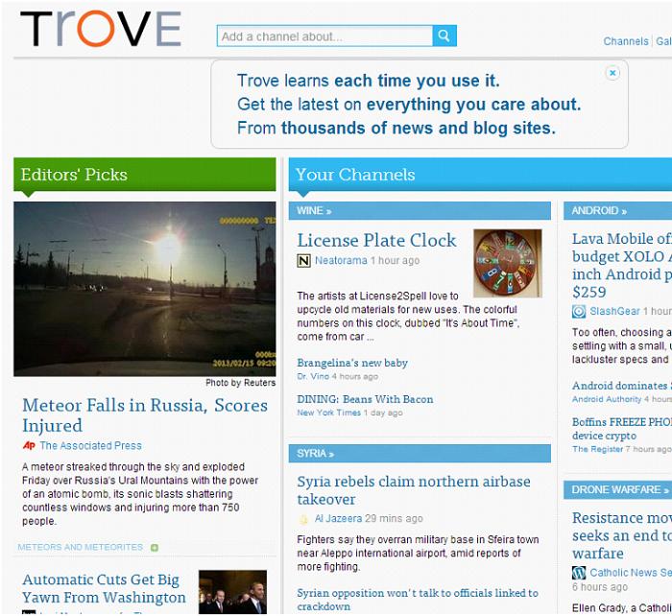Select the Editors' Picks tab header
Viewport: 672px width, 616px height.
coord(75,175)
